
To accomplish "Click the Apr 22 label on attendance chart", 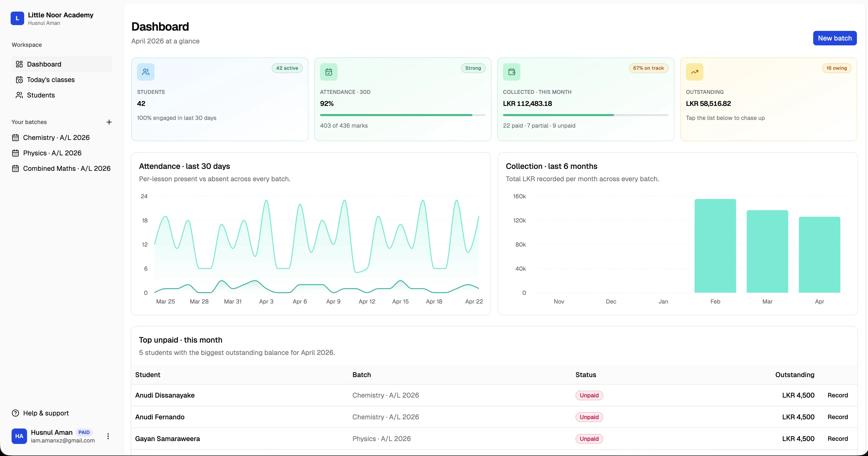I will click(474, 302).
